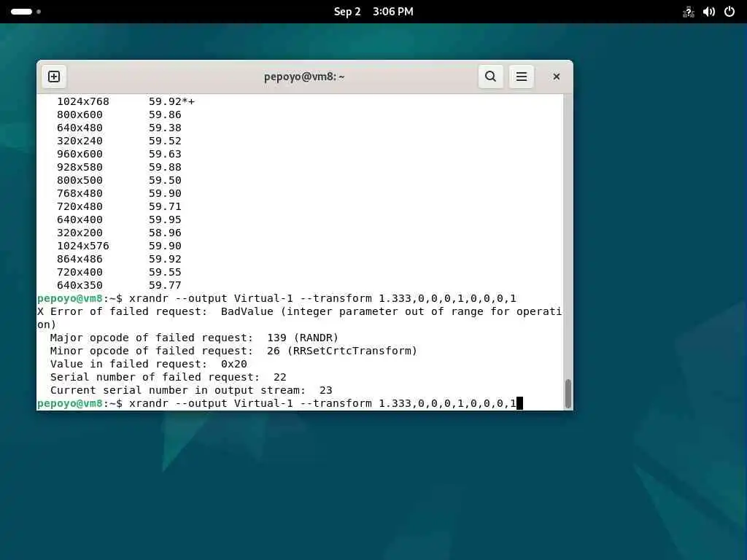The image size is (747, 560).
Task: Click the 59.63 refresh rate value
Action: pos(165,154)
